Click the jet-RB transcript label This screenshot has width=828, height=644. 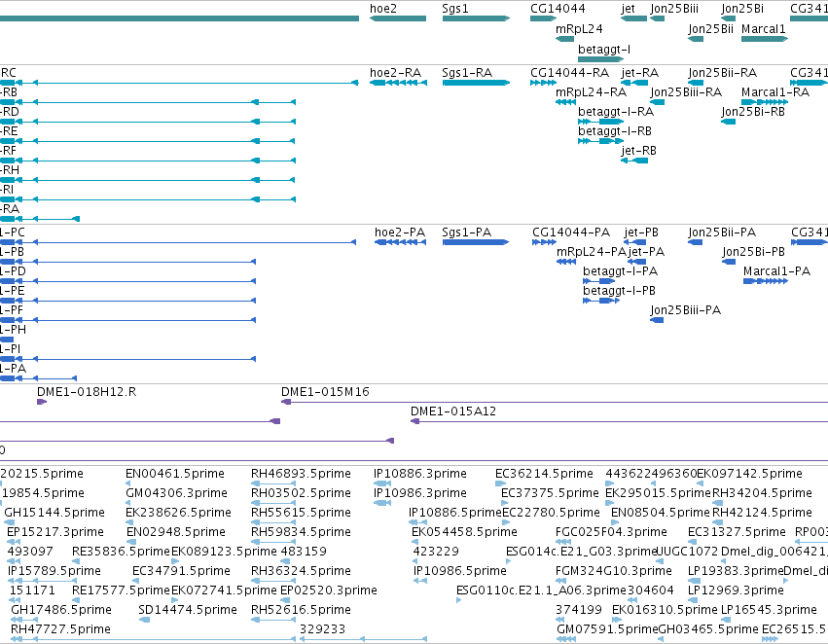click(x=639, y=151)
